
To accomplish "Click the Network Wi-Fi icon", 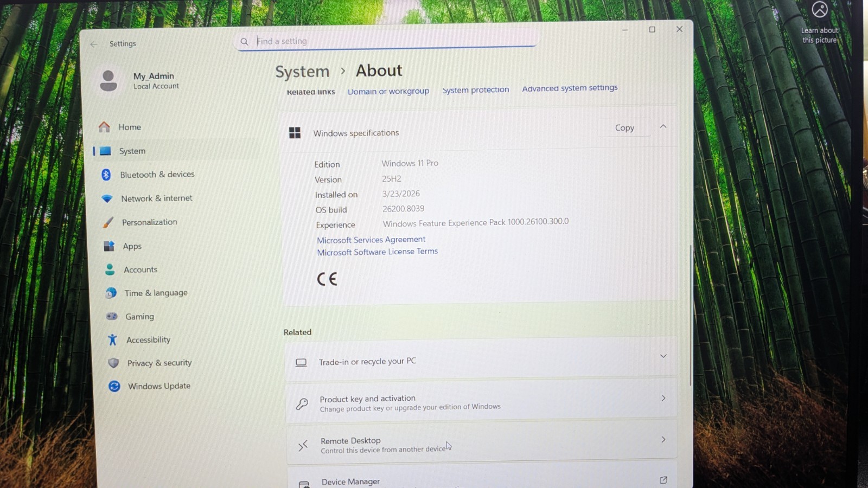I will pos(107,198).
